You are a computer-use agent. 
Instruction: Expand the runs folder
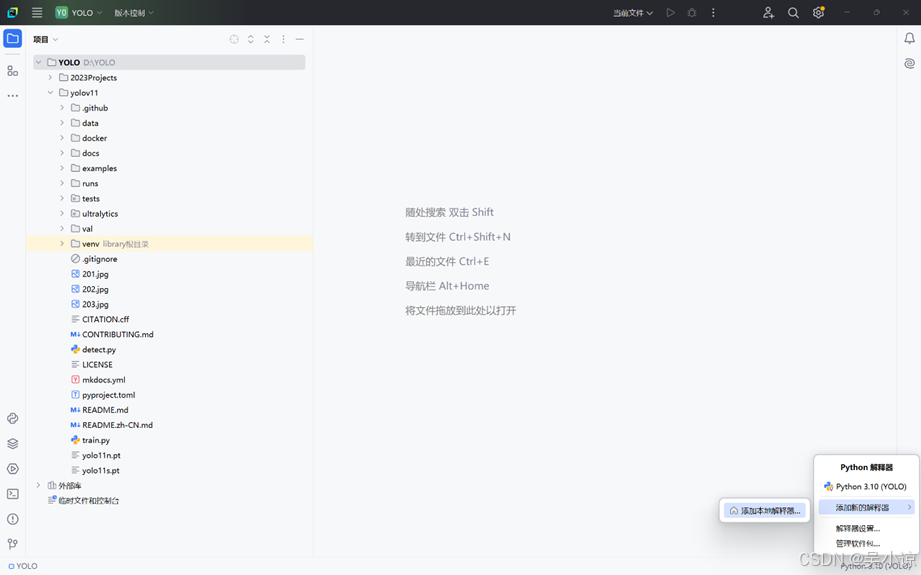click(x=62, y=183)
